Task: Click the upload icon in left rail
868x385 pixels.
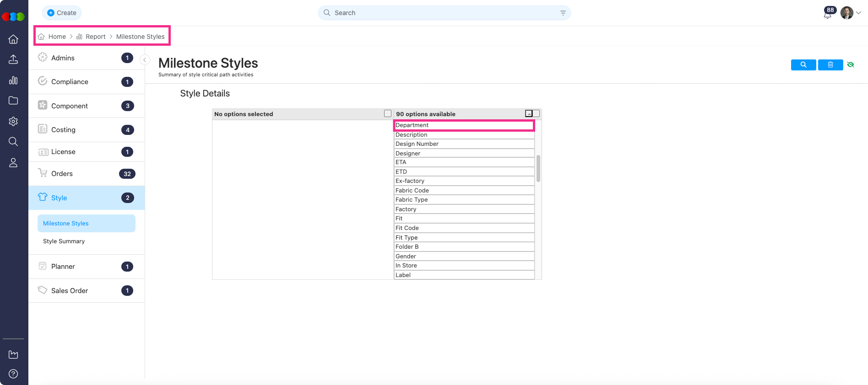Action: click(x=13, y=59)
